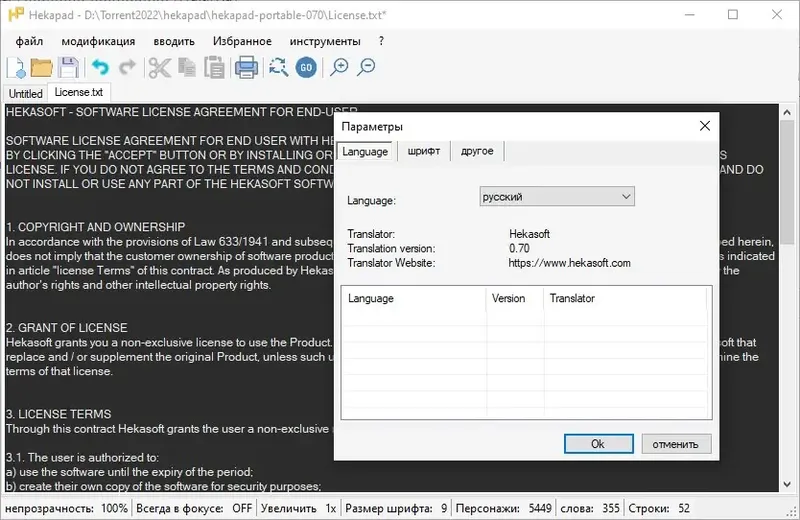Undo last action with blue arrow

point(101,67)
